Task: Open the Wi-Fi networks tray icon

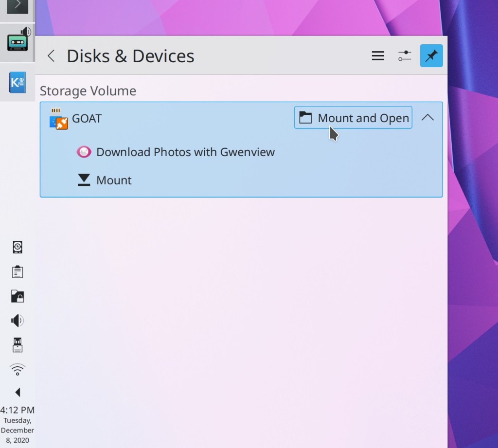Action: pyautogui.click(x=18, y=370)
